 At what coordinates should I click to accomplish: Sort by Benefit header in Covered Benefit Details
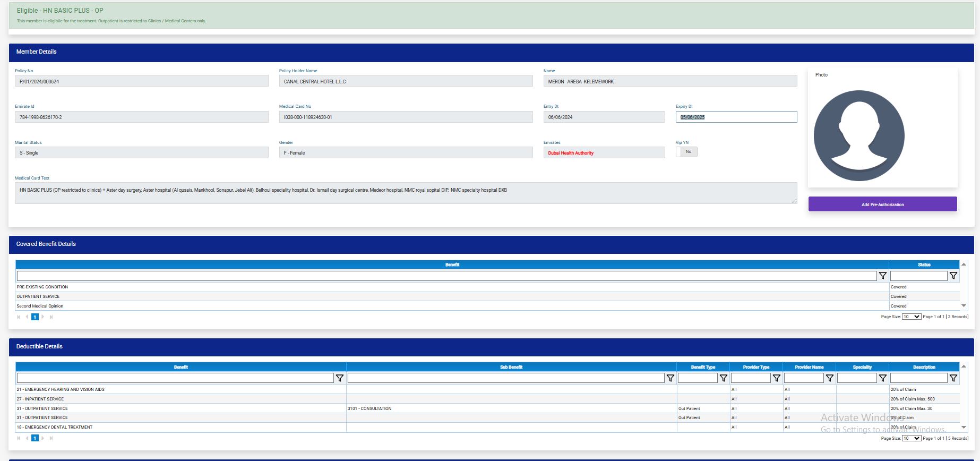tap(452, 264)
